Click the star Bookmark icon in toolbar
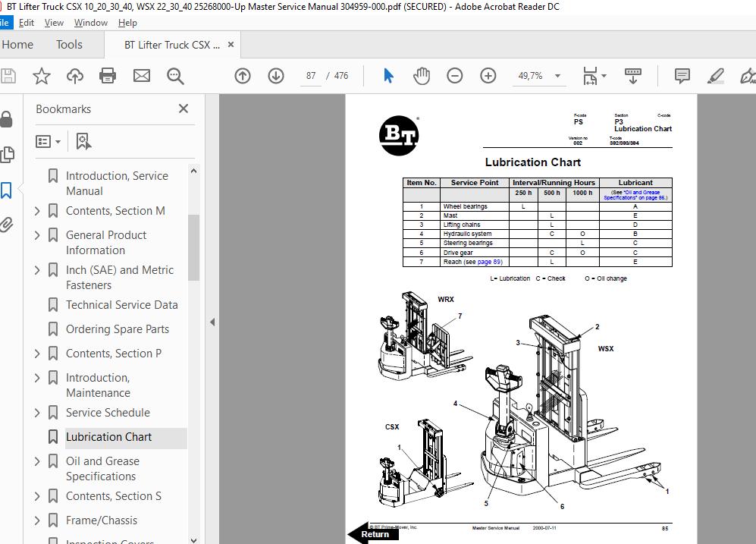This screenshot has height=544, width=756. 42,76
